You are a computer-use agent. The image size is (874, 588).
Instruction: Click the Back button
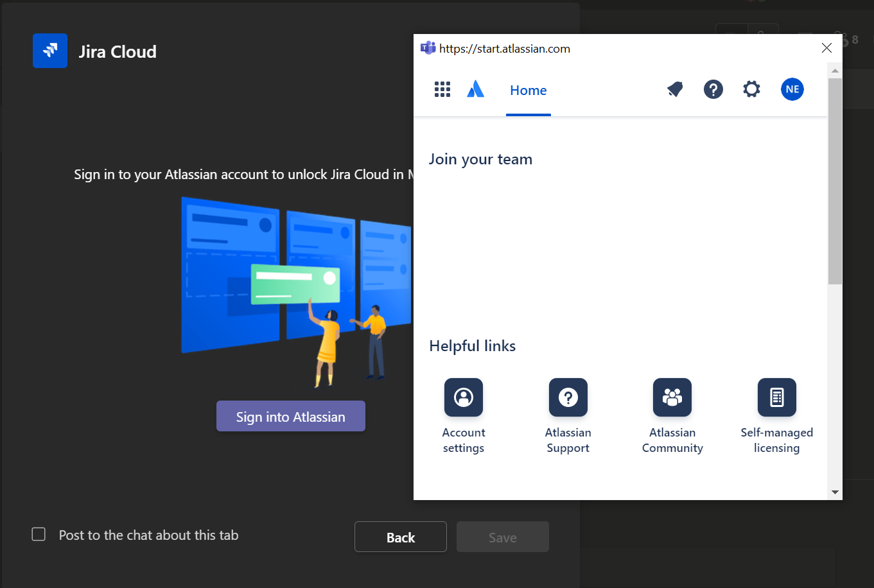pyautogui.click(x=401, y=537)
